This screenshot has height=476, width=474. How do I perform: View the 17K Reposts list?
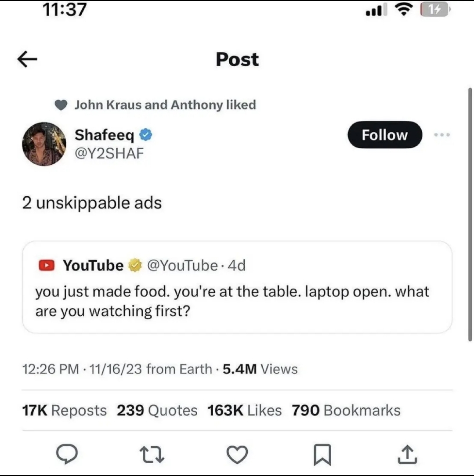point(64,411)
